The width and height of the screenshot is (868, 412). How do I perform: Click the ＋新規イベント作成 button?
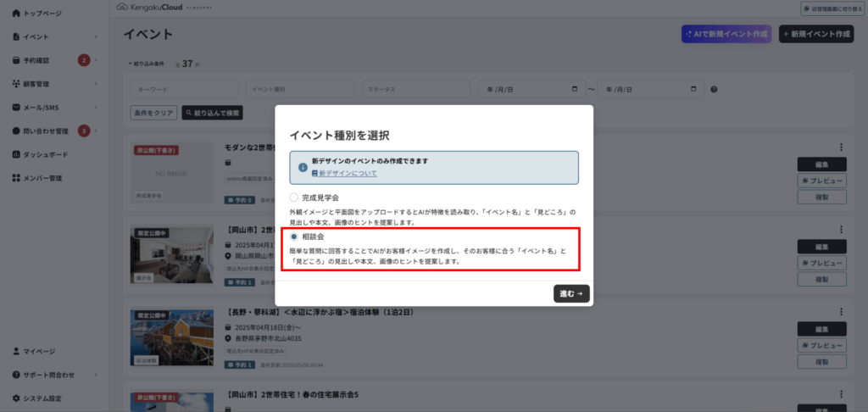(816, 34)
